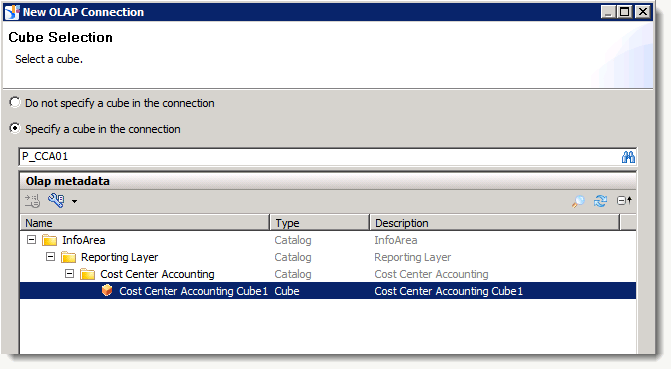
Task: Refresh the OLAP metadata list
Action: tap(600, 201)
